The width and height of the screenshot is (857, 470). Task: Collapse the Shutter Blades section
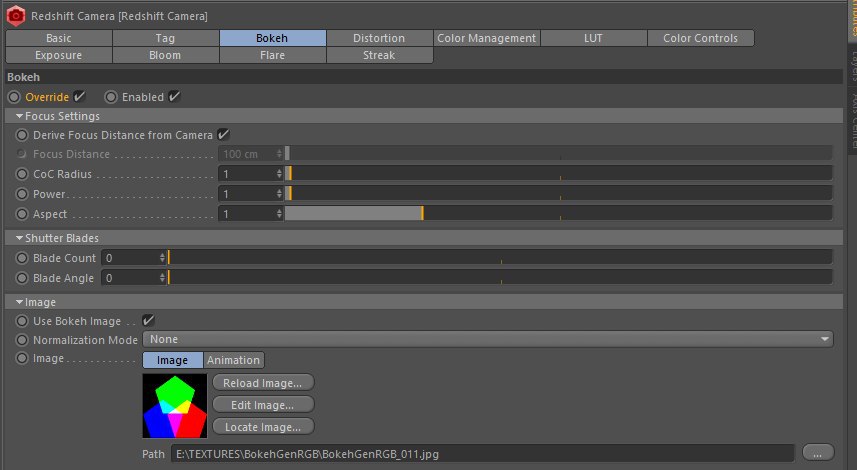[20, 238]
